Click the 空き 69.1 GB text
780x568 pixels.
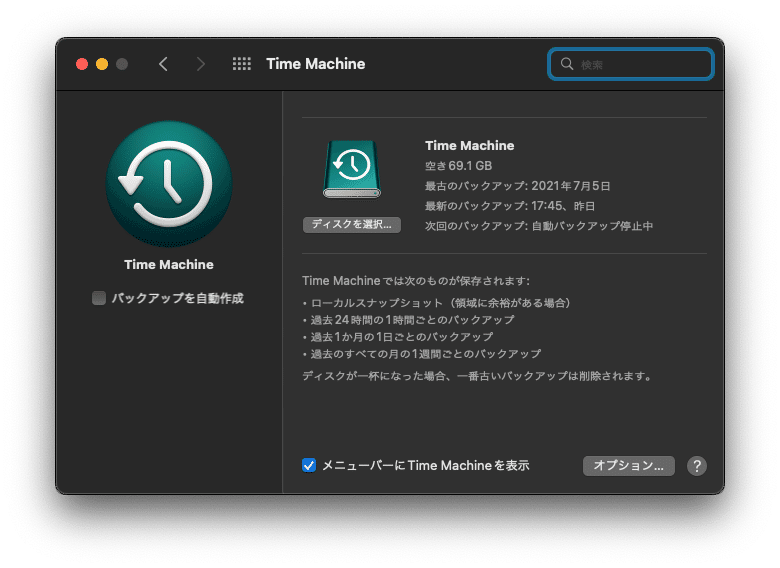coord(458,166)
